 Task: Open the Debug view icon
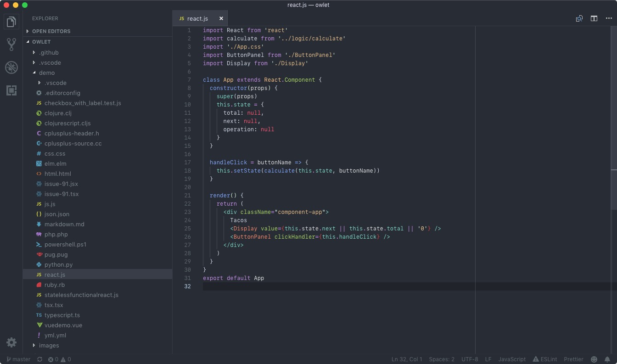pyautogui.click(x=11, y=67)
